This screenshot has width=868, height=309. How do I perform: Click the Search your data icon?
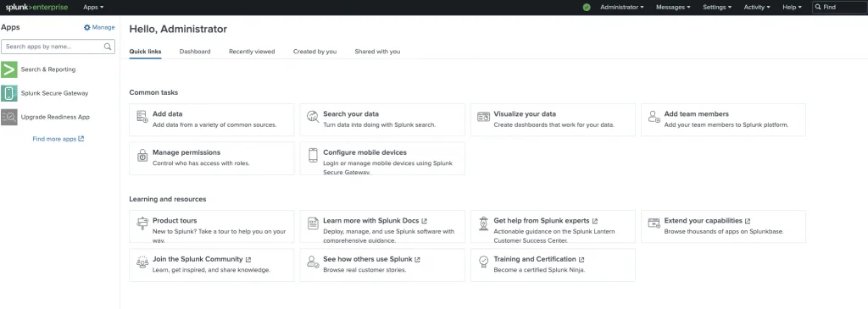click(313, 117)
